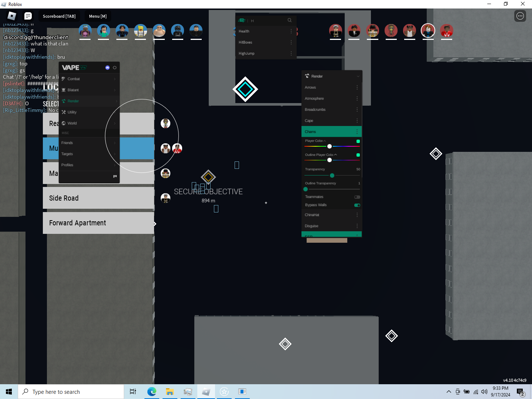Collapse the Outline Player Color caret
This screenshot has height=399, width=532.
coord(335,155)
